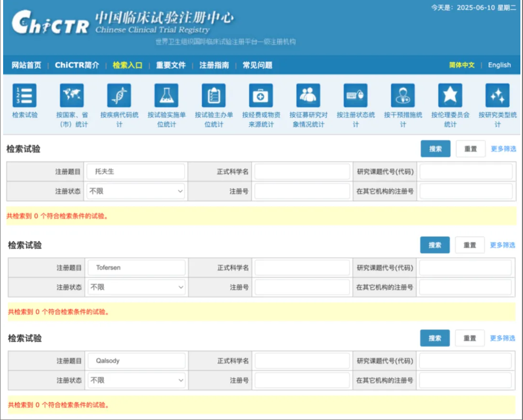The width and height of the screenshot is (523, 420).
Task: Expand 注册状态 dropdown in the Tofersen form
Action: pyautogui.click(x=137, y=287)
